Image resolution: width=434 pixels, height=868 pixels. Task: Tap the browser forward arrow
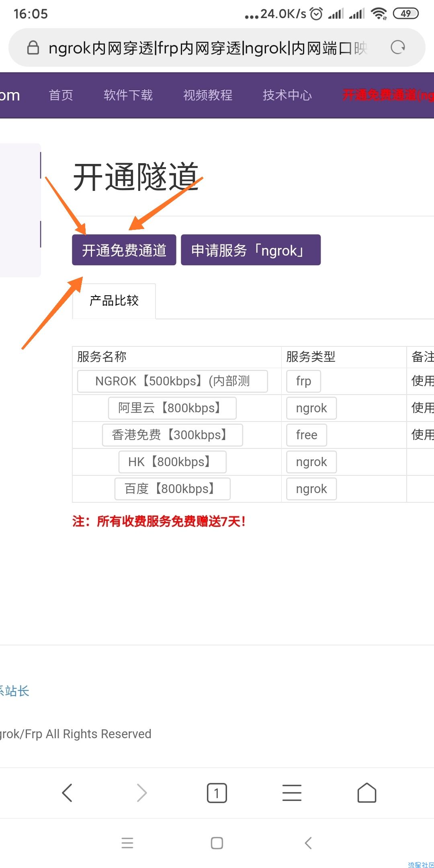point(142,793)
